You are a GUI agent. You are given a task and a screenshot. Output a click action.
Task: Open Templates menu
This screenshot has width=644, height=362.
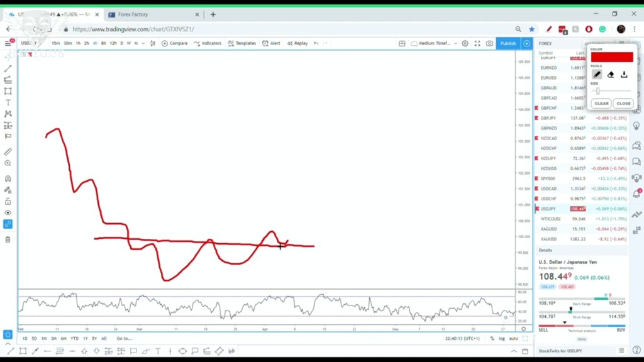click(x=242, y=43)
